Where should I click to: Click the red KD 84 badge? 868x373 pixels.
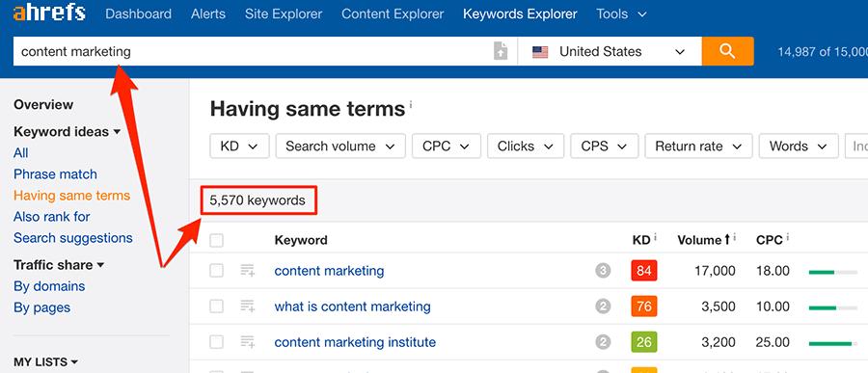tap(644, 271)
